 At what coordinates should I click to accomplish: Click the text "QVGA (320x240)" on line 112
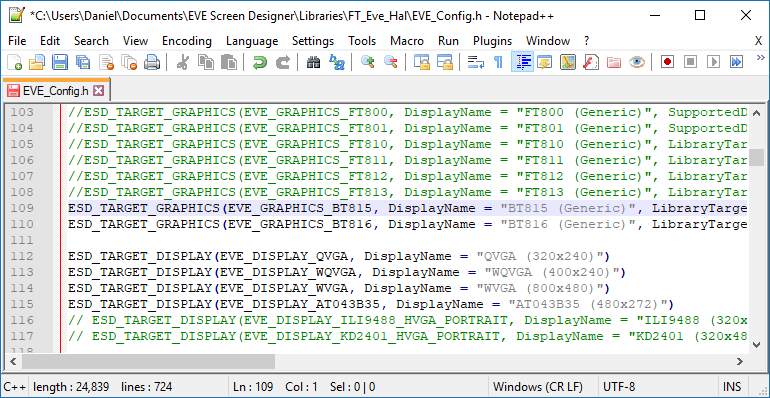539,256
